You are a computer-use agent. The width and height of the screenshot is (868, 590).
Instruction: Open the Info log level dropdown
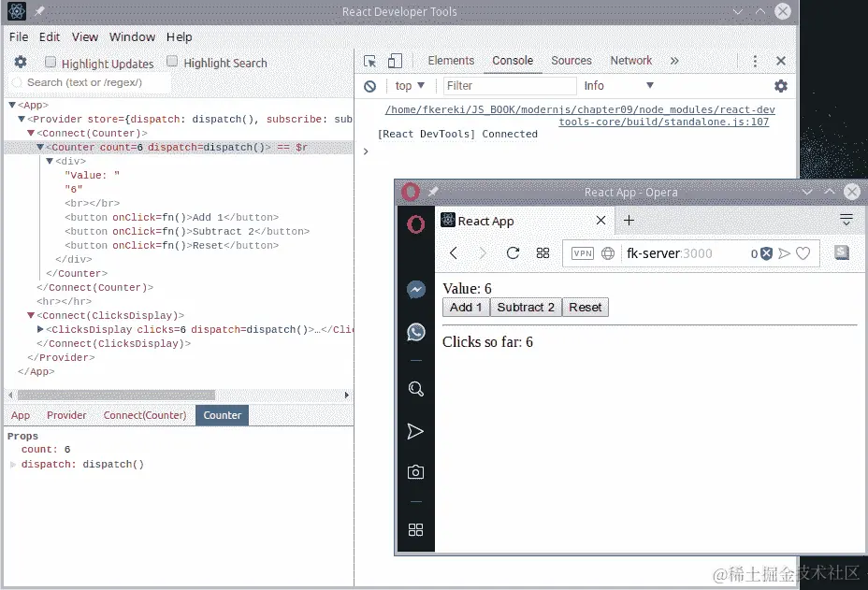click(x=619, y=86)
